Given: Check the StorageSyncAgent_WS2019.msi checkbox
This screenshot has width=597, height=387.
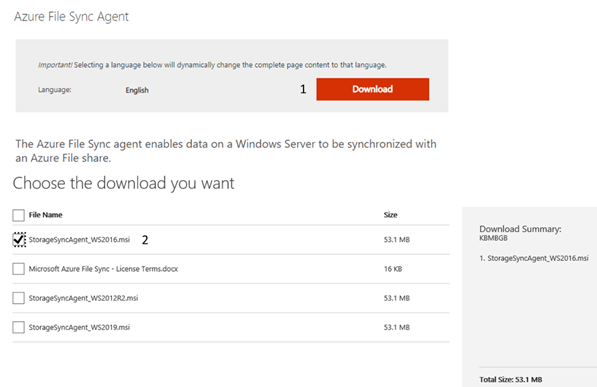Looking at the screenshot, I should point(18,327).
